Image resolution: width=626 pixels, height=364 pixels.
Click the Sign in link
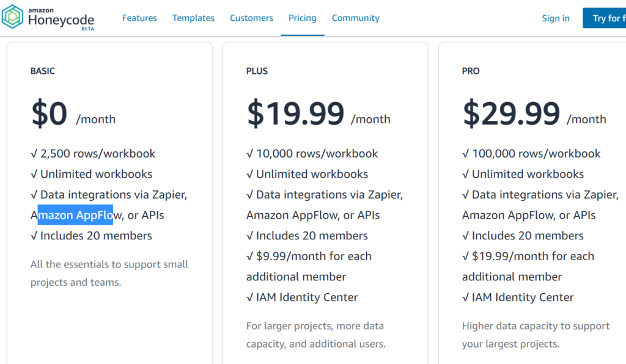(555, 18)
